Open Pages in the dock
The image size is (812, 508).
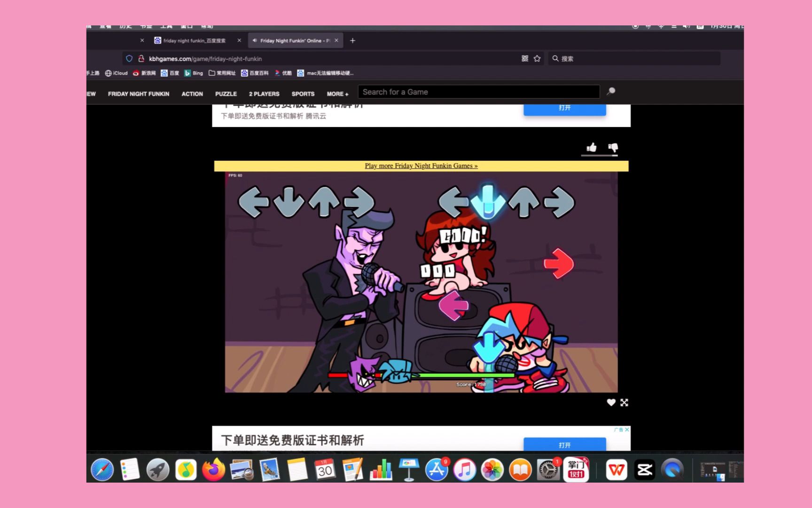[353, 469]
